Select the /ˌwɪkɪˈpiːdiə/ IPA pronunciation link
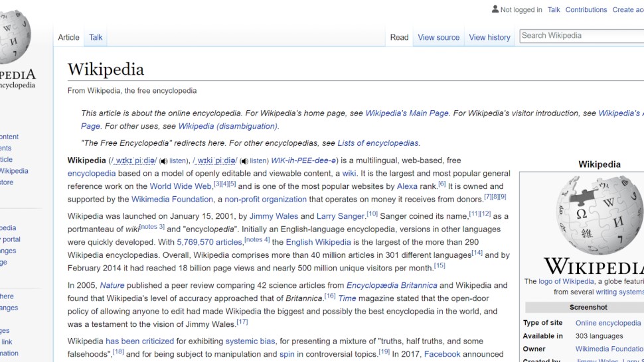The height and width of the screenshot is (362, 644). [135, 160]
